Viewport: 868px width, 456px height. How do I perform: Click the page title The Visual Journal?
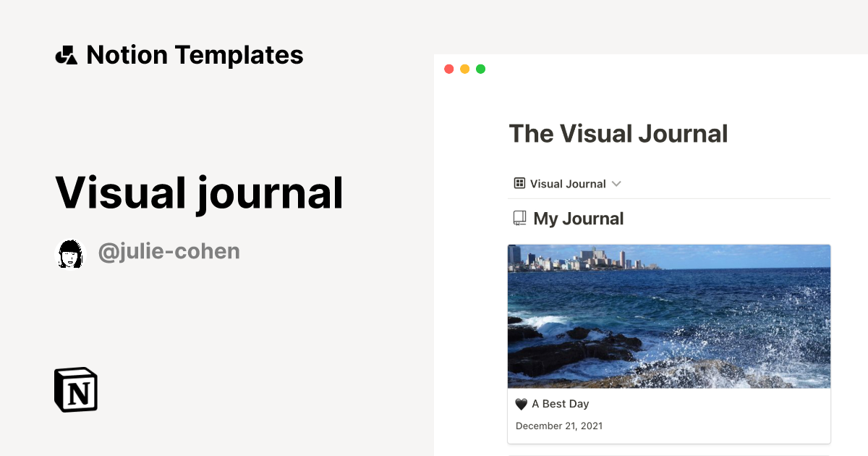point(618,133)
